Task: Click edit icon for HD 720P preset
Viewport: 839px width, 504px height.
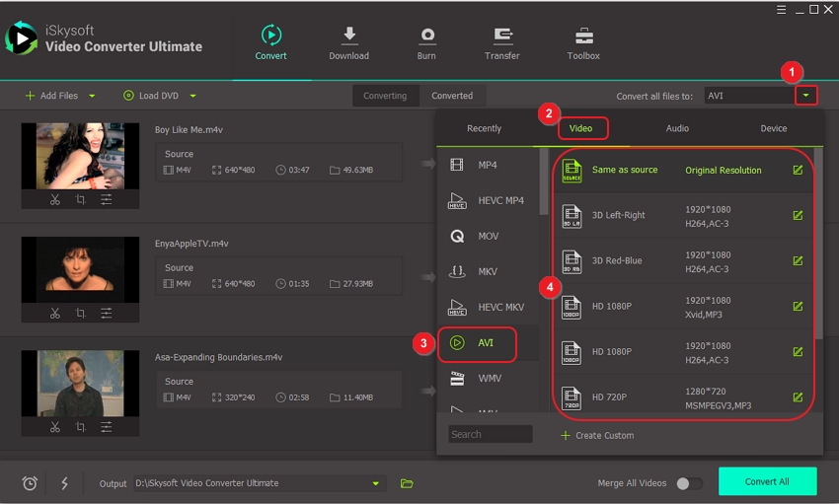Action: [798, 396]
